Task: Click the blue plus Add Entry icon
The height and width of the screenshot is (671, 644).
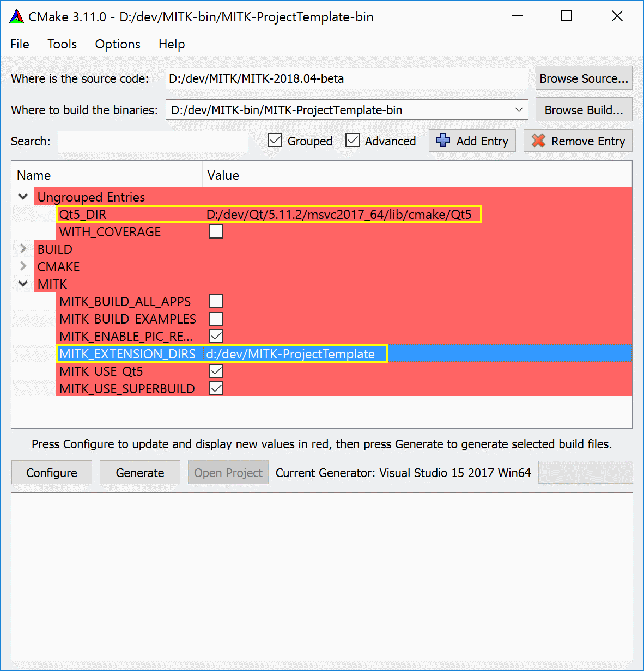Action: tap(443, 141)
